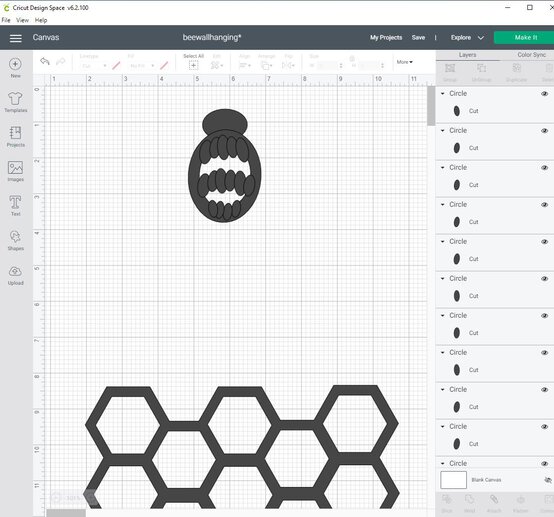The width and height of the screenshot is (554, 517).
Task: Toggle visibility of second Circle layer
Action: (x=544, y=131)
